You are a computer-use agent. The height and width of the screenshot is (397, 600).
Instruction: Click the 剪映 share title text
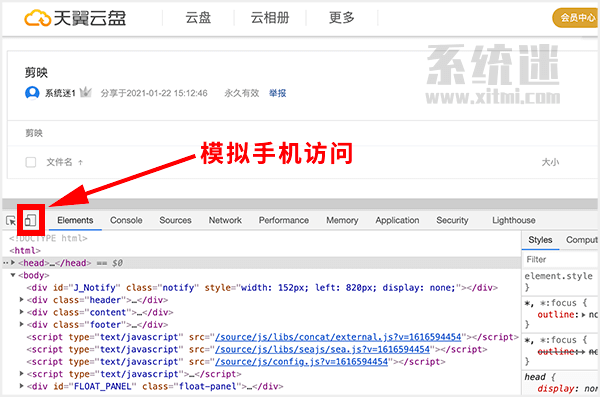point(36,72)
